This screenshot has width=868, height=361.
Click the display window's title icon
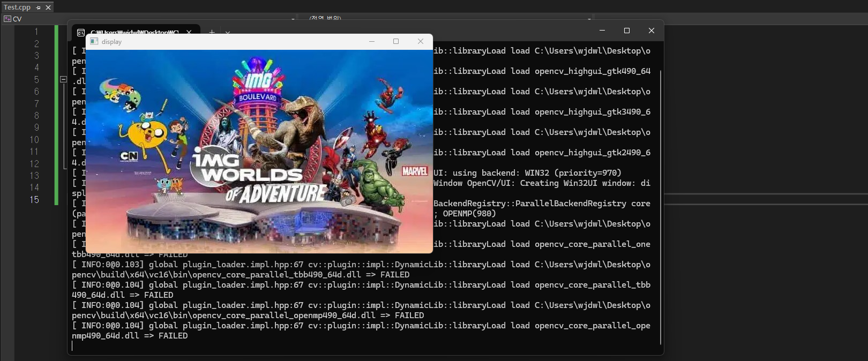[x=94, y=41]
